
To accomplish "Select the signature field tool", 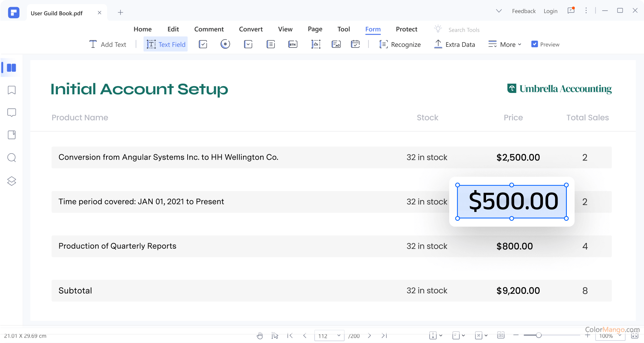I will (x=336, y=44).
